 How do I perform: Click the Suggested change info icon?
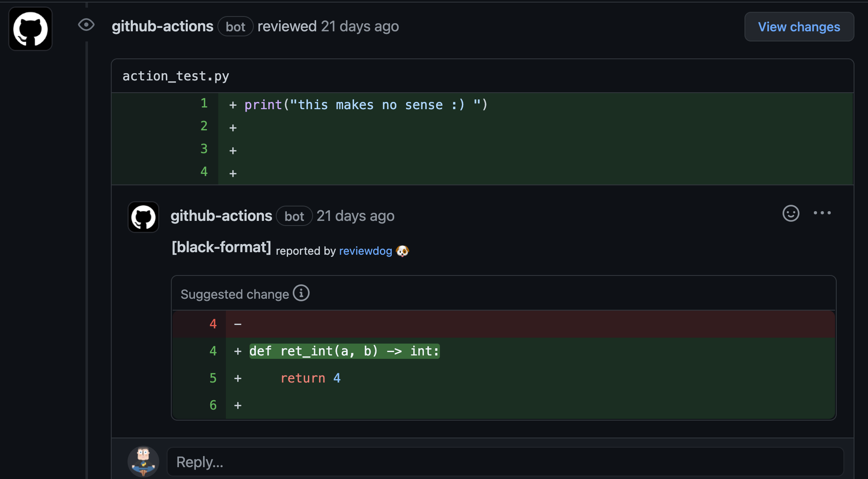301,293
